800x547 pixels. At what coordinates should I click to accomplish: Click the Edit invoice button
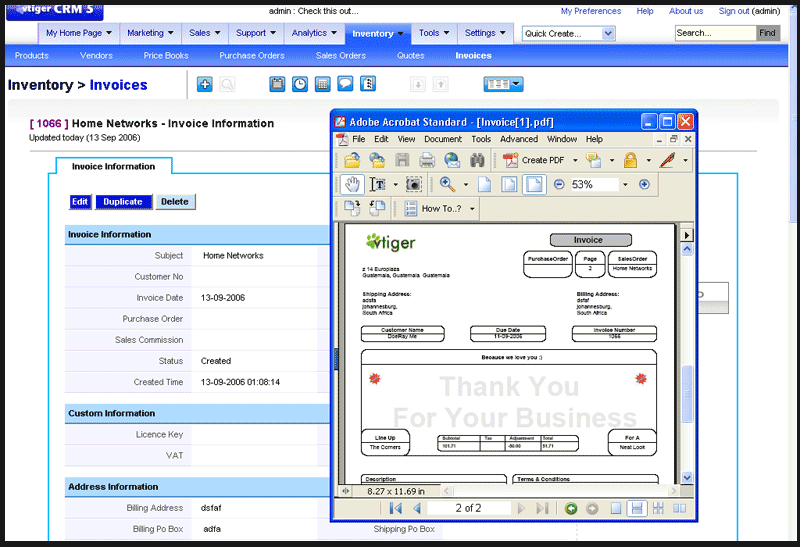(80, 202)
